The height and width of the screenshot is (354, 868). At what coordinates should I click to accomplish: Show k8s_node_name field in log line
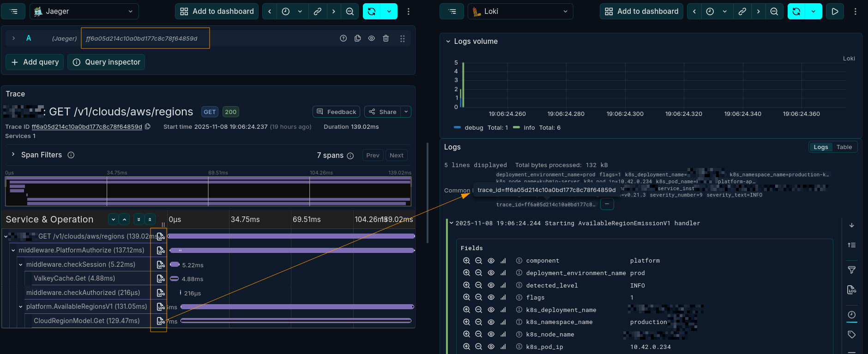click(491, 334)
